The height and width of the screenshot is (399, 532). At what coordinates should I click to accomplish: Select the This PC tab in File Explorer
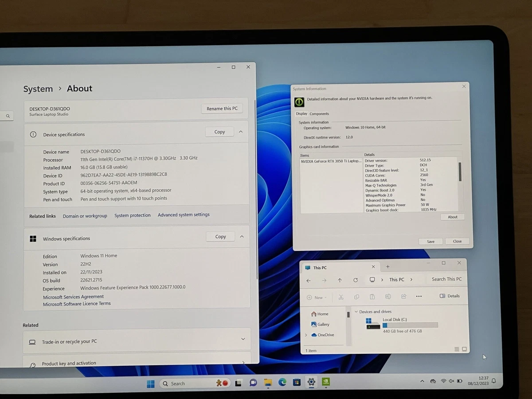(x=340, y=267)
